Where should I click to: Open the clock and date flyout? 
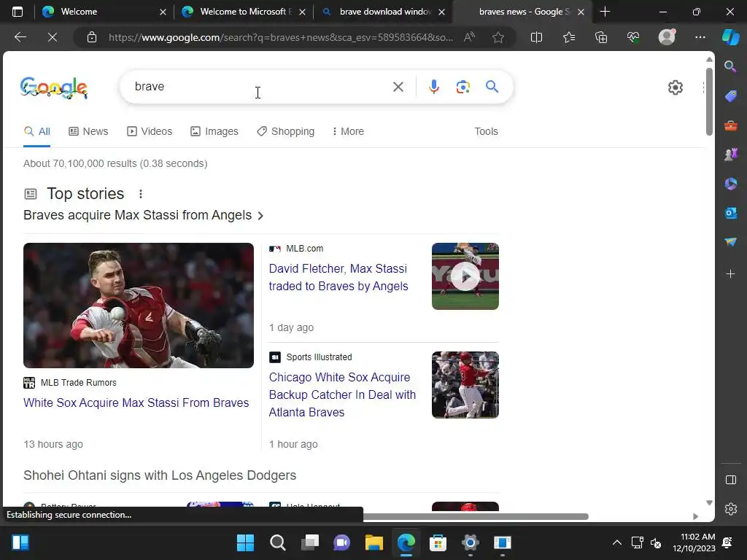pyautogui.click(x=694, y=542)
